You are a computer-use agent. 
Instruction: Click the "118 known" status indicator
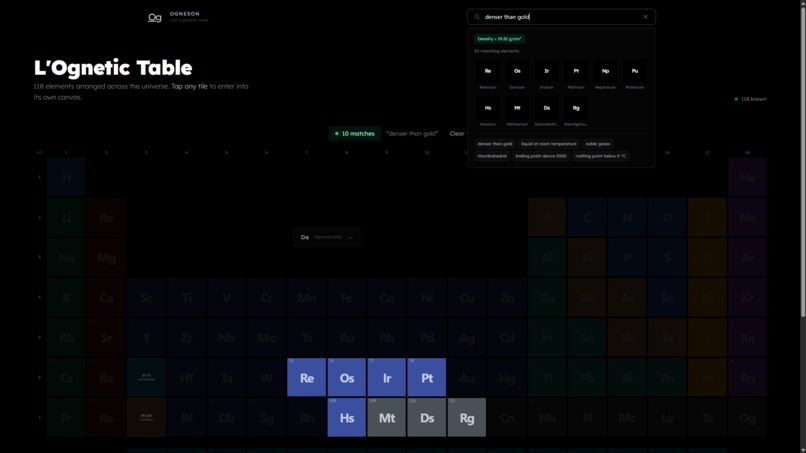750,99
